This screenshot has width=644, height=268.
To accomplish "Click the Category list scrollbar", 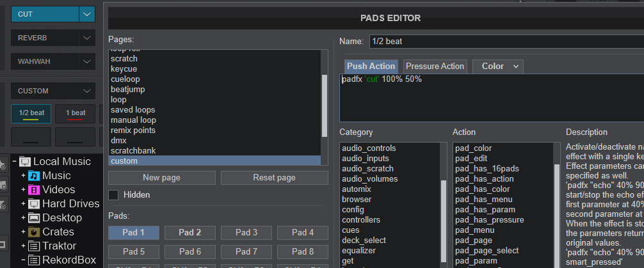I will pos(444,221).
